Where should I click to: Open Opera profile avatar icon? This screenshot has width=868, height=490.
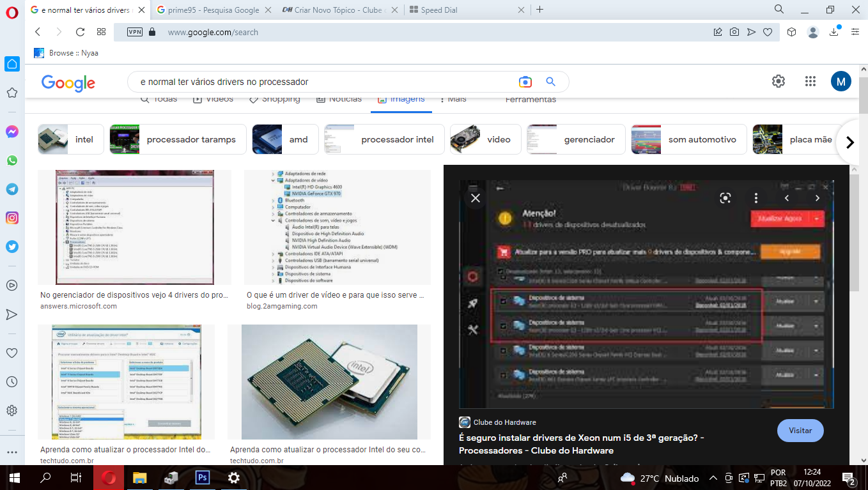pos(813,32)
